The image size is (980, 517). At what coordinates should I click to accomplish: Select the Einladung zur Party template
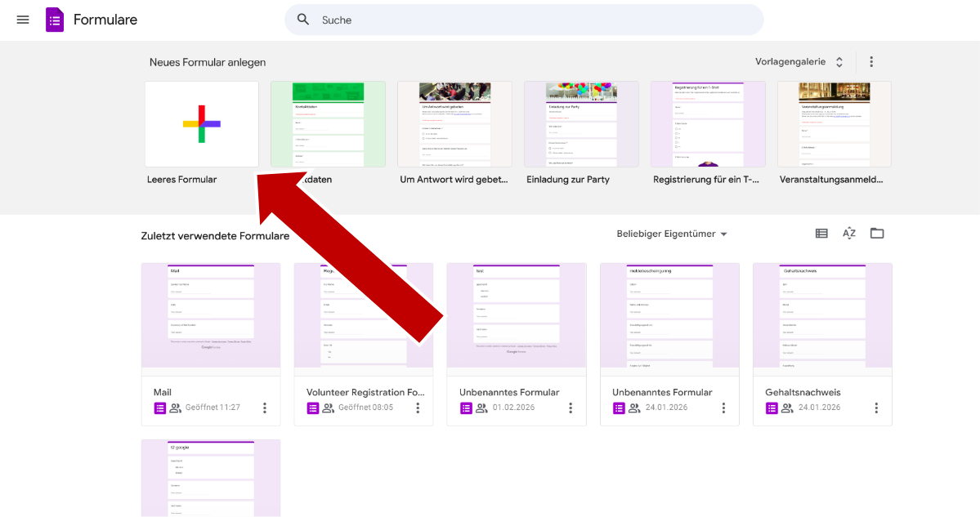(581, 124)
